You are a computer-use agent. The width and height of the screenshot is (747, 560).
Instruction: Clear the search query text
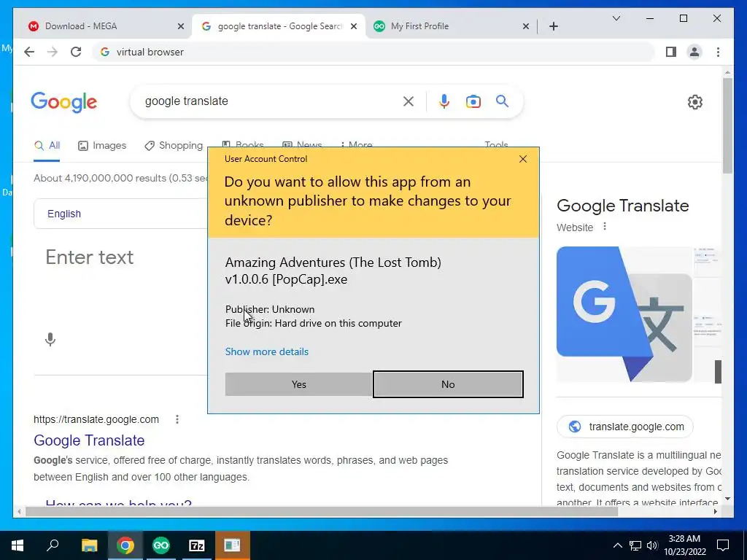409,101
